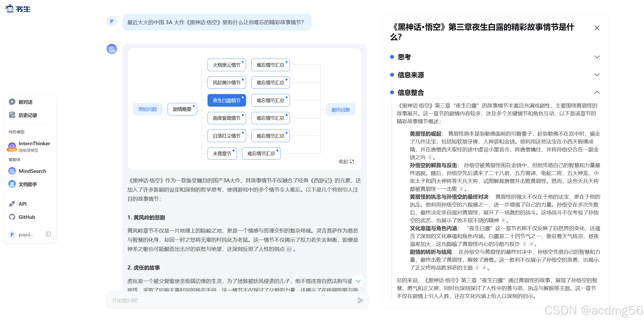Screen dimensions: 644x321
Task: Click the send arrow icon
Action: [x=360, y=300]
